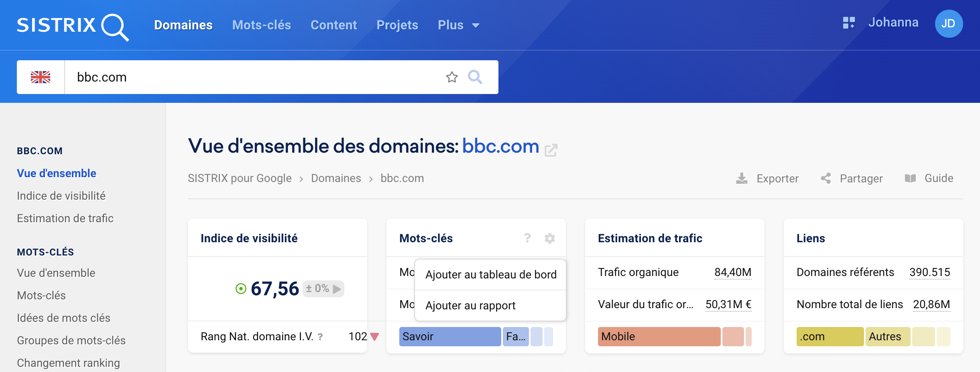Open bbc.com via external link icon
Screen dimensions: 980x372
click(551, 150)
